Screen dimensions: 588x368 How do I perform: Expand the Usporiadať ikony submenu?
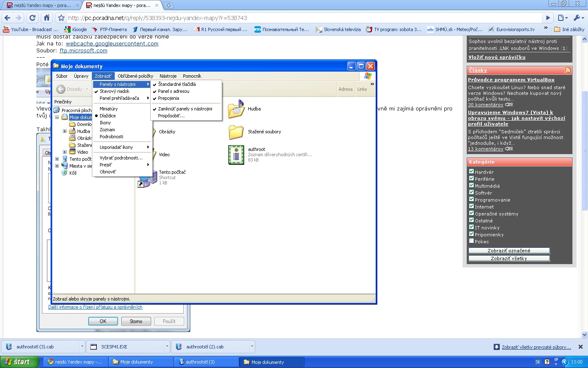click(x=122, y=147)
